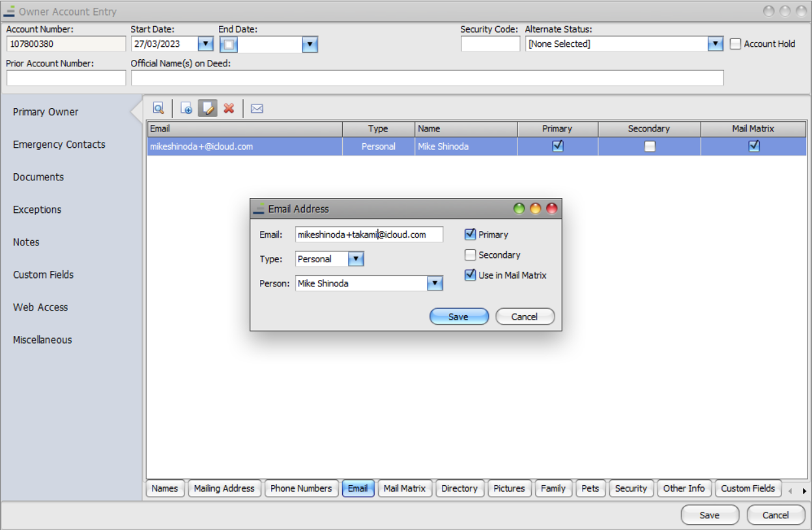
Task: Click the Prior Account Number field
Action: pos(66,78)
